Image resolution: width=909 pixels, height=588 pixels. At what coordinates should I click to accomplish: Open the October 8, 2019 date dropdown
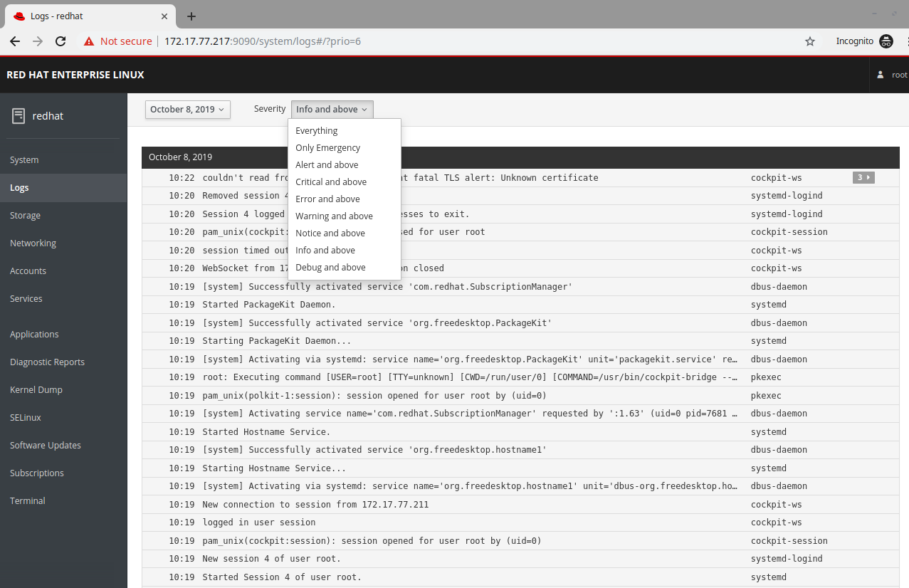click(x=187, y=109)
